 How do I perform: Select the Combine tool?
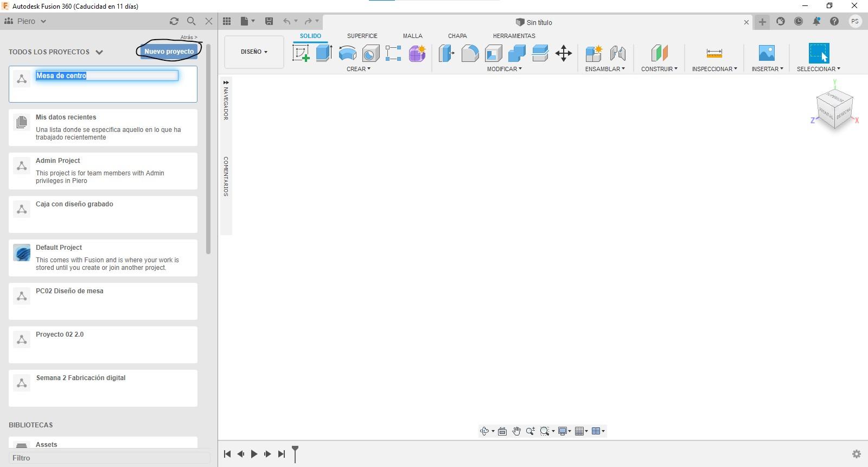click(517, 53)
